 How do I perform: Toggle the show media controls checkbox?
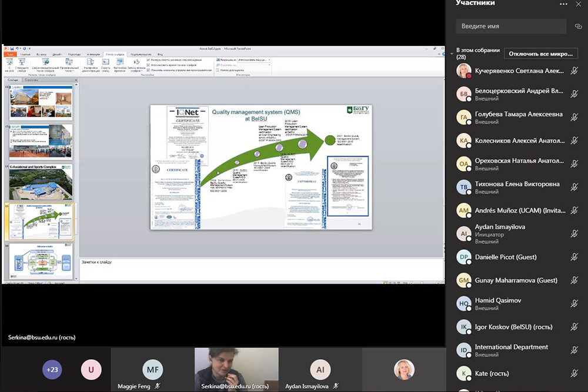[148, 69]
